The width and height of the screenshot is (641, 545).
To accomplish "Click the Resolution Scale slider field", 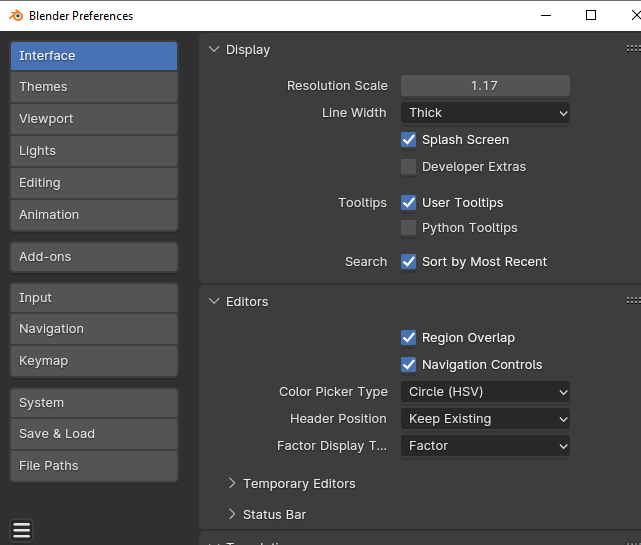I will click(485, 86).
